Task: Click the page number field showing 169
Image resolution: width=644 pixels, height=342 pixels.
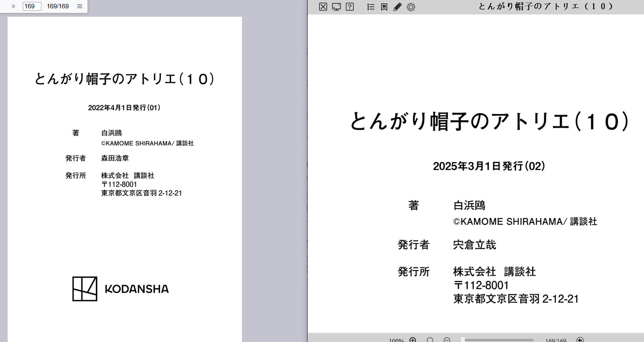Action: (32, 6)
